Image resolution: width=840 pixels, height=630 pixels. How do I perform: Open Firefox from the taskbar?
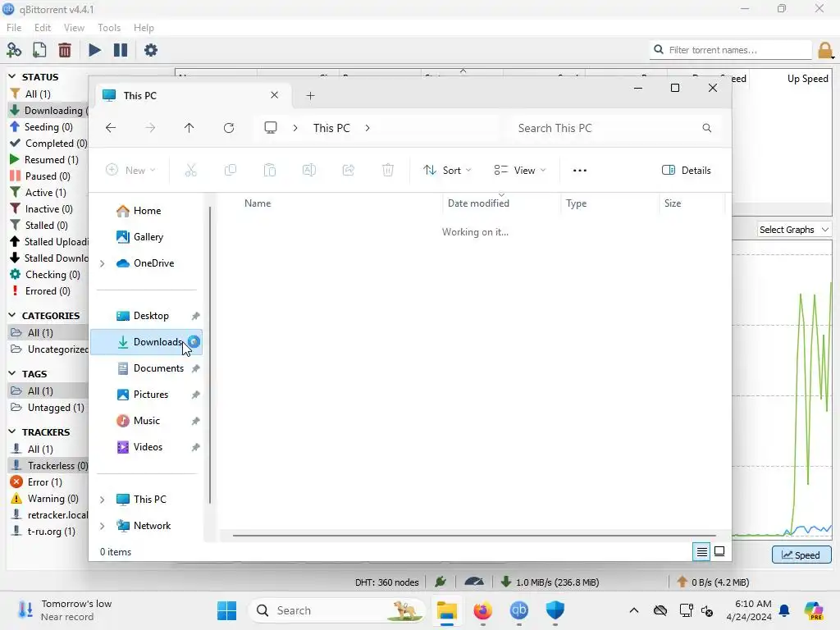[482, 610]
